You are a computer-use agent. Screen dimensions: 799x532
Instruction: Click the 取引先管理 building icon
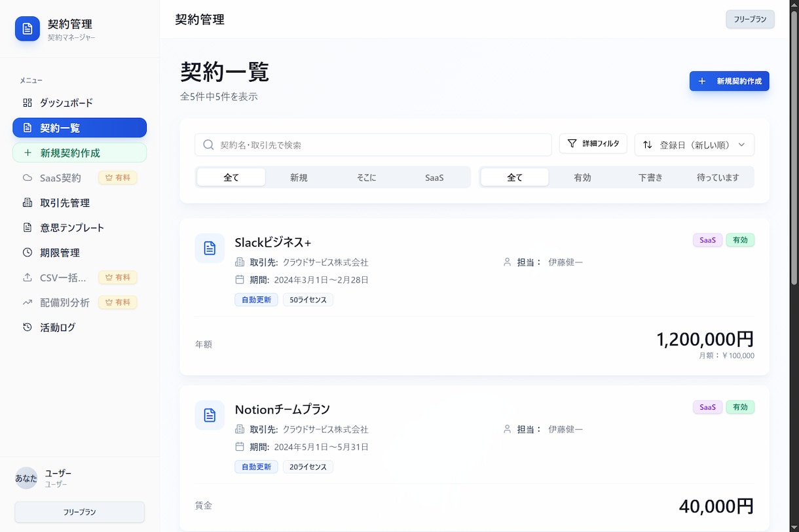pos(28,203)
